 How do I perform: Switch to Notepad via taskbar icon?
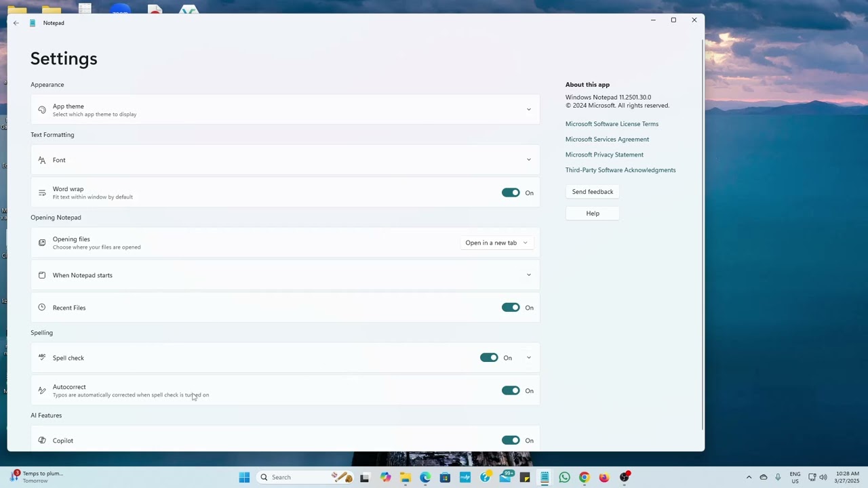coord(545,477)
